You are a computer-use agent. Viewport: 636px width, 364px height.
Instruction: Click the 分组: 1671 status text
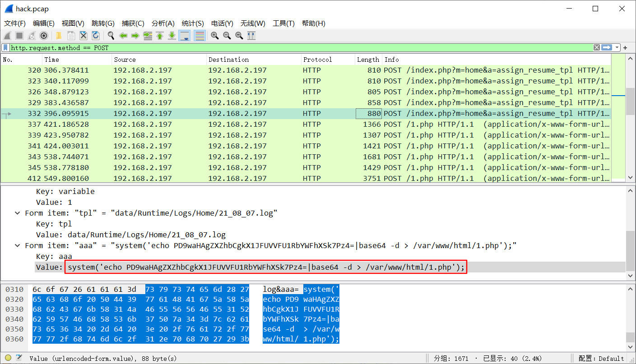451,359
